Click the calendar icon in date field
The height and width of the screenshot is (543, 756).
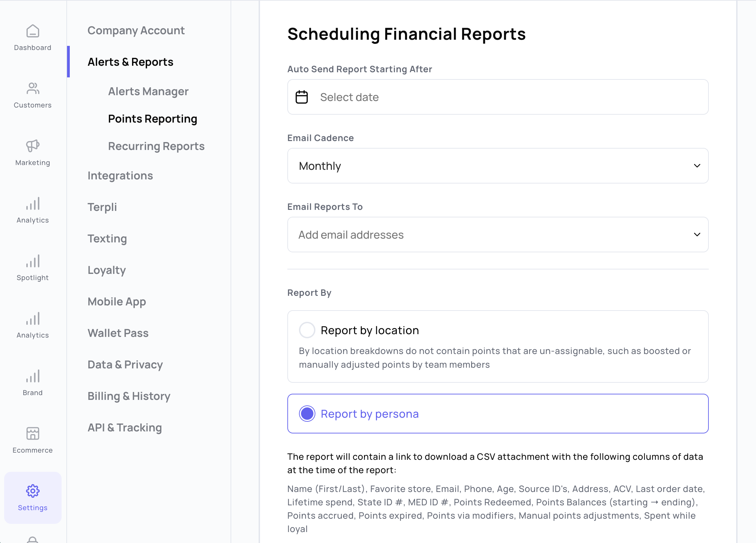[302, 97]
